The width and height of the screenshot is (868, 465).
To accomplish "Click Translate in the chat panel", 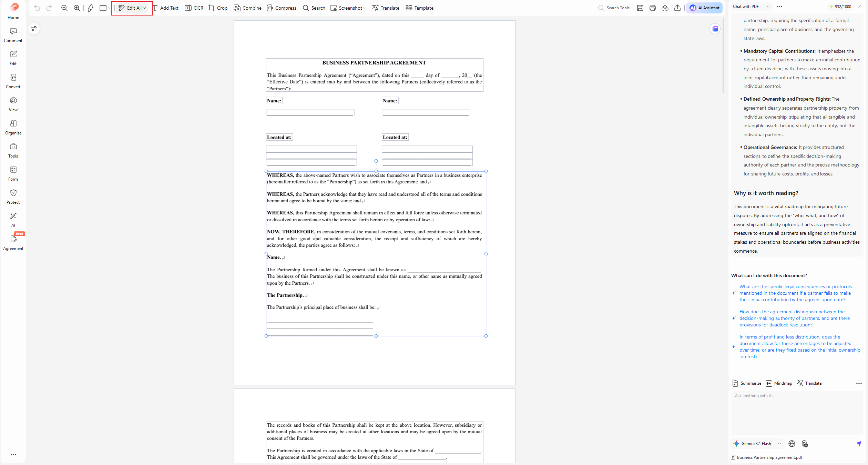I will pyautogui.click(x=809, y=383).
